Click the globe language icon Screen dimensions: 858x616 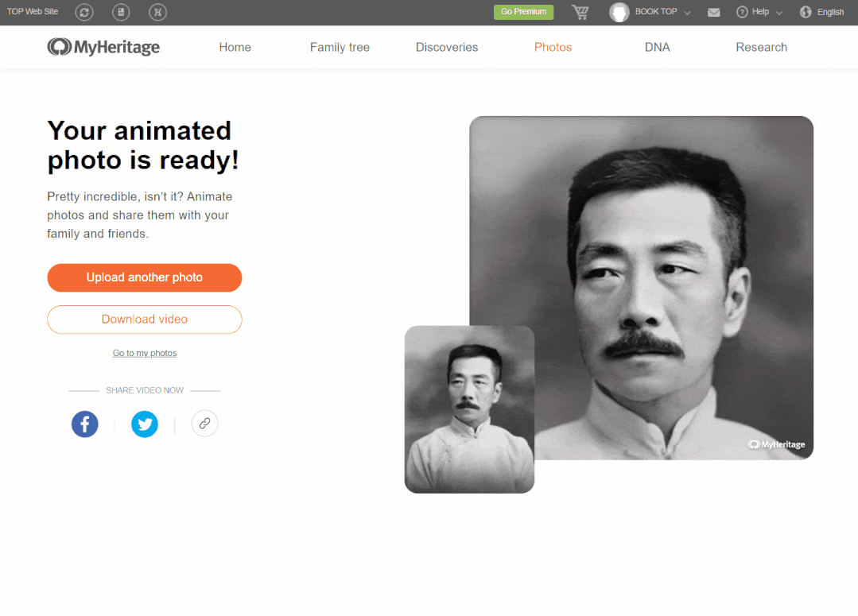806,12
